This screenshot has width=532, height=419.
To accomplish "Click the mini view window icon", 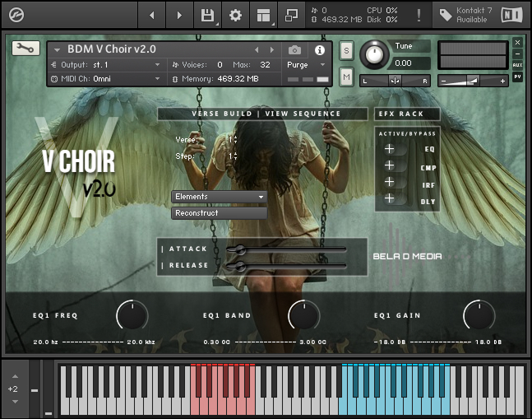I will pyautogui.click(x=291, y=15).
